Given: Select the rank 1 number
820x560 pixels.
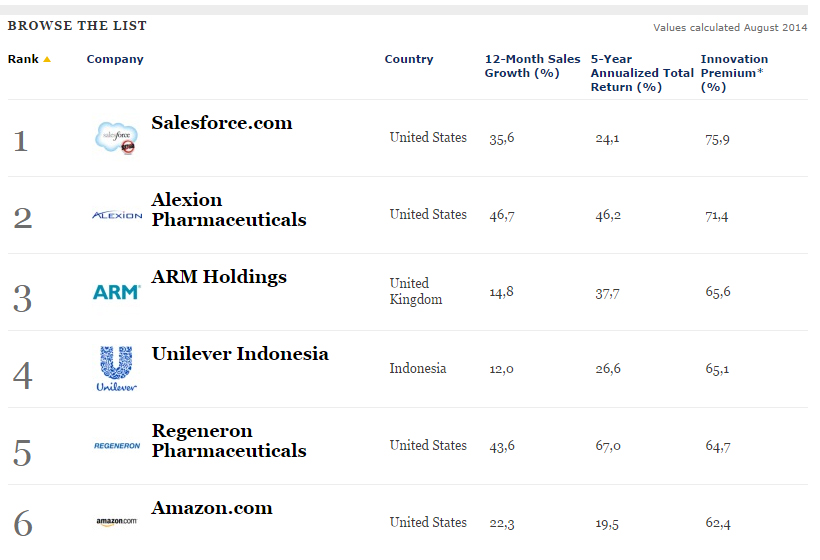Looking at the screenshot, I should (20, 141).
